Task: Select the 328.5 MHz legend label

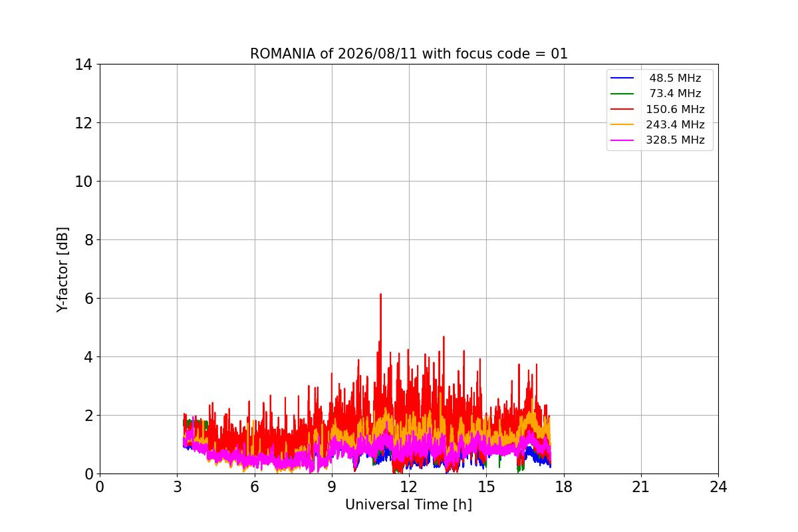Action: click(675, 140)
